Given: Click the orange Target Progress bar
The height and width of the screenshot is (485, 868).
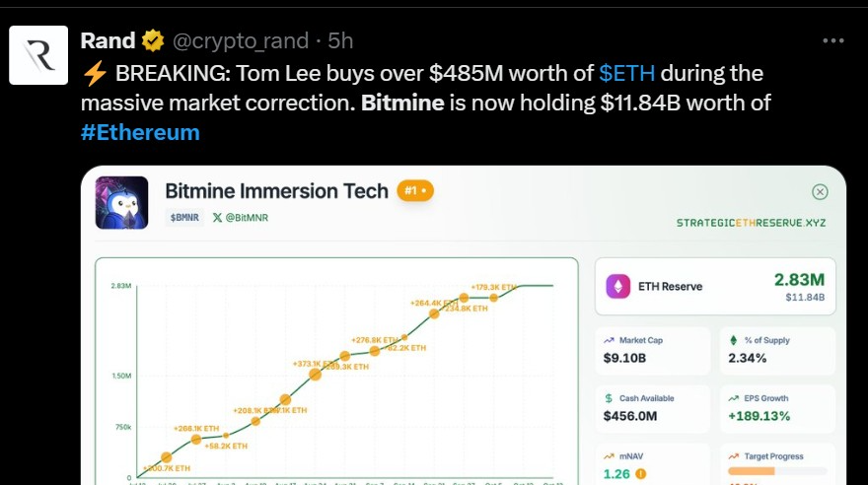Looking at the screenshot, I should click(752, 471).
